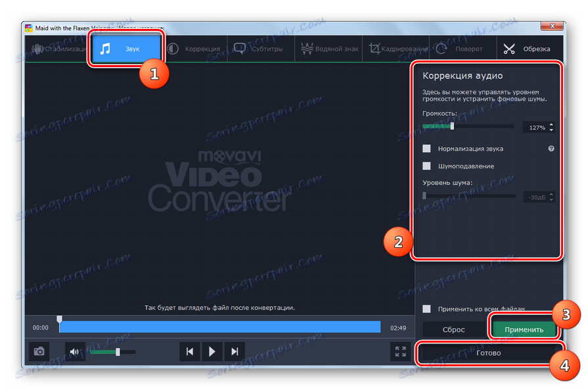Click the Уровень шума slider
The image size is (588, 390).
pos(469,196)
